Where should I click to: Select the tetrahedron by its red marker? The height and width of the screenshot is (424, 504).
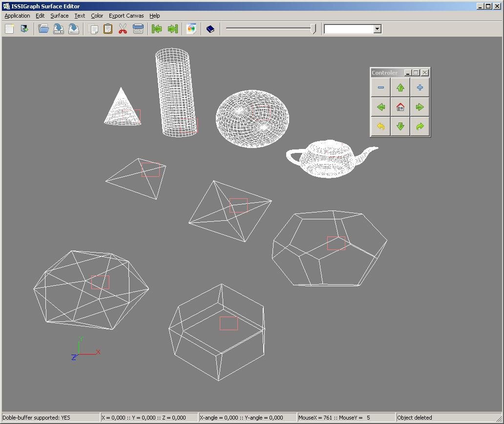coord(150,170)
